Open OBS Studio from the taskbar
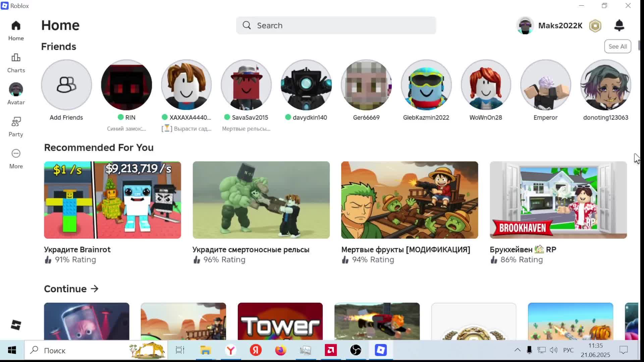644x362 pixels. 356,350
